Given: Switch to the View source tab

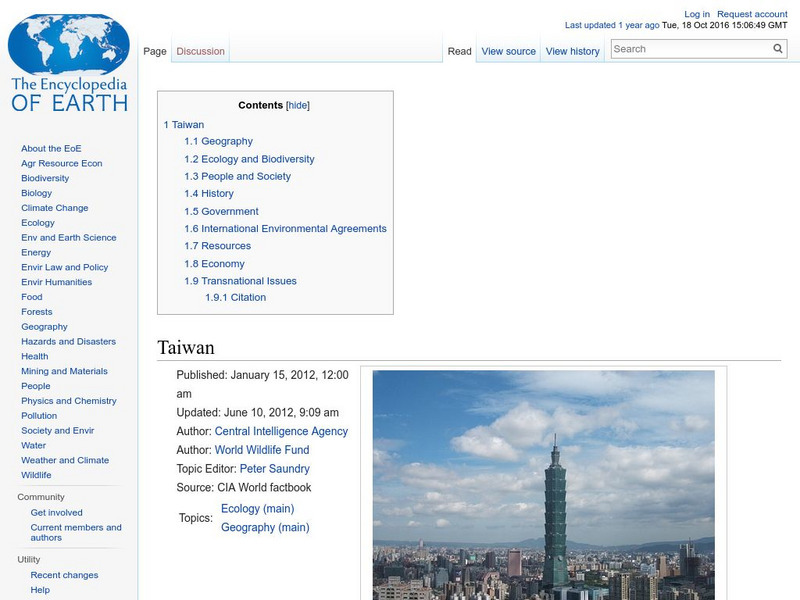Looking at the screenshot, I should (x=508, y=51).
